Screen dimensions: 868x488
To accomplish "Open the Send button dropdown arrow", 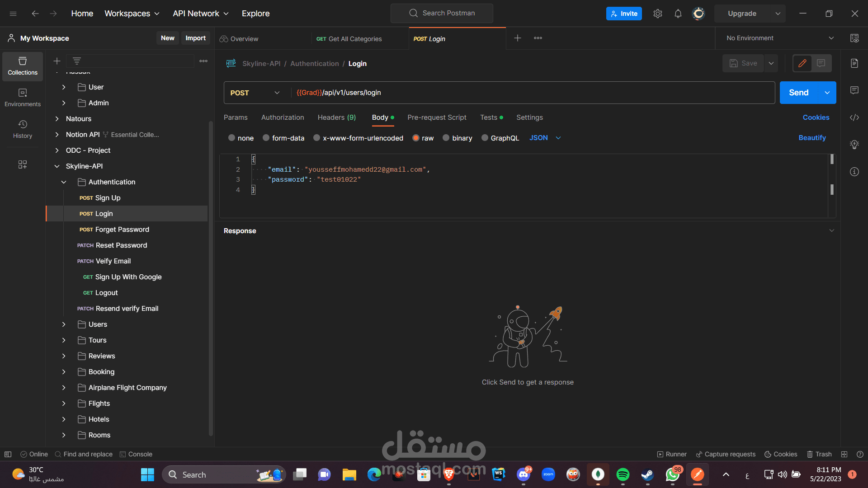I will [x=827, y=93].
